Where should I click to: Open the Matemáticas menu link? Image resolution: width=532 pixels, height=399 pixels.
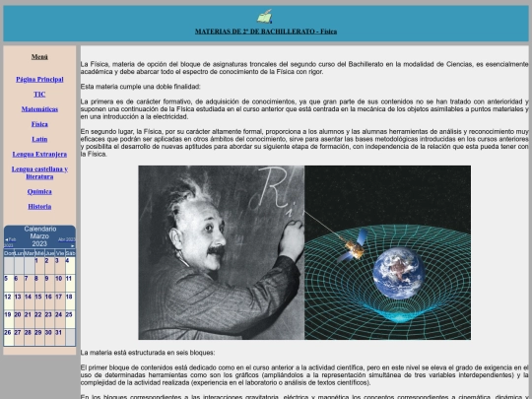tap(39, 109)
